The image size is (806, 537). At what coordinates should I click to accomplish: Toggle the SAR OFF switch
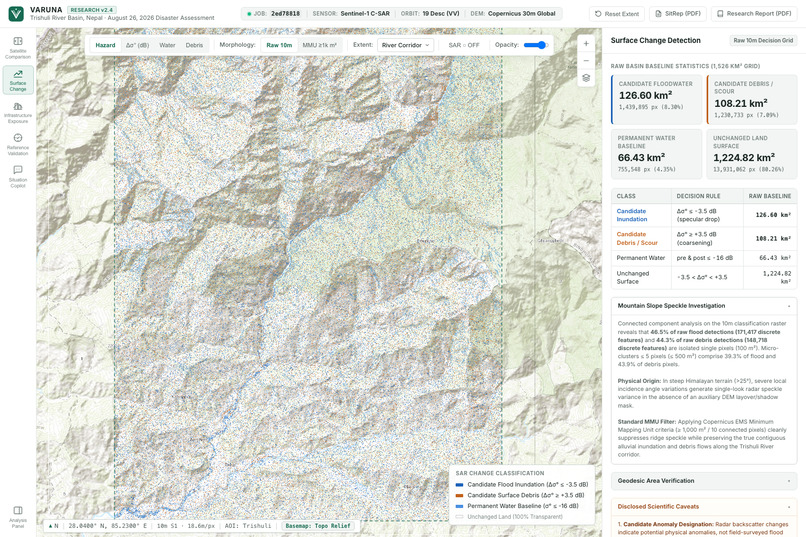point(464,45)
